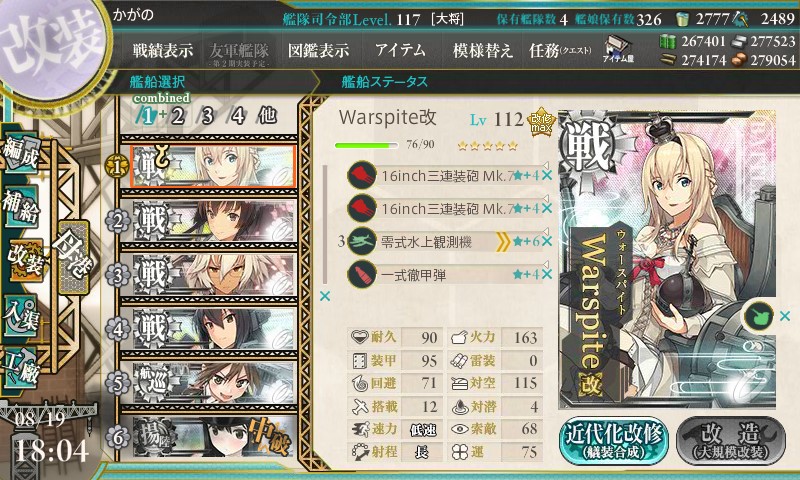The height and width of the screenshot is (480, 800).
Task: Remove the 一式徹甲弾 equipment with its X
Action: [547, 274]
